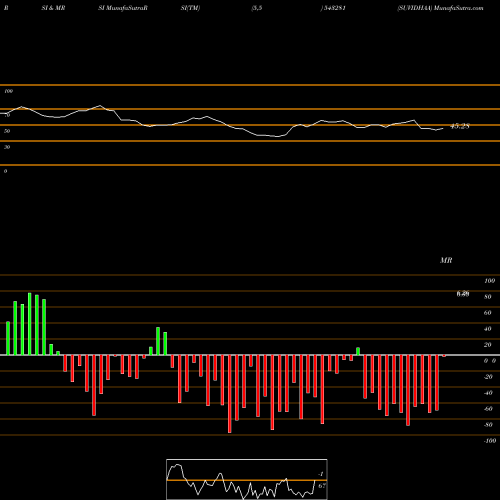
Task: Click the current MR value beside 80 label
Action: (x=463, y=294)
